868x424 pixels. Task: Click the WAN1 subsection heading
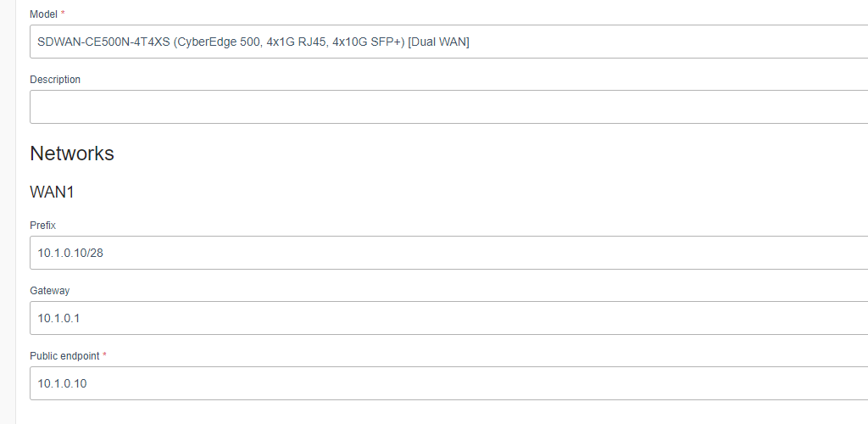tap(52, 192)
